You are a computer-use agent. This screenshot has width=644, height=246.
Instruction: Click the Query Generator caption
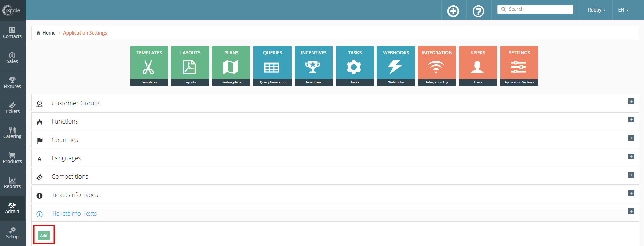(272, 82)
